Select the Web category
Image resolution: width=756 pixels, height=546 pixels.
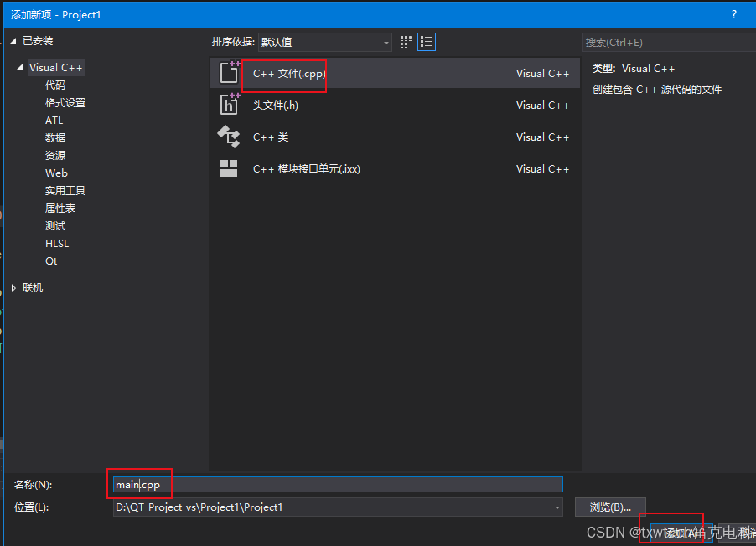pos(56,173)
